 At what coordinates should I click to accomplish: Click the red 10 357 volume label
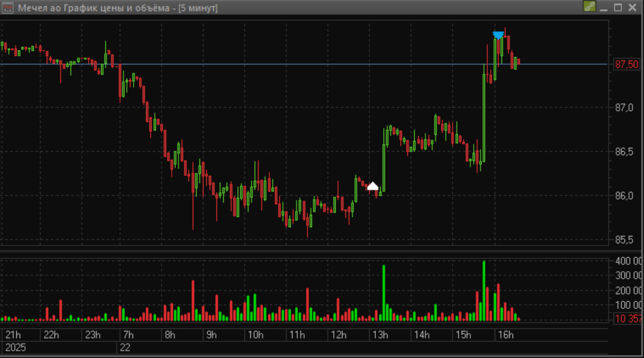(x=628, y=319)
